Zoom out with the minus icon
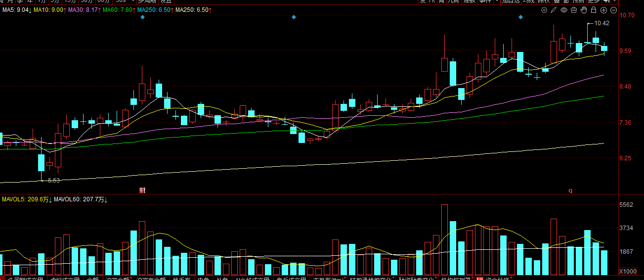The height and width of the screenshot is (280, 644). click(614, 10)
